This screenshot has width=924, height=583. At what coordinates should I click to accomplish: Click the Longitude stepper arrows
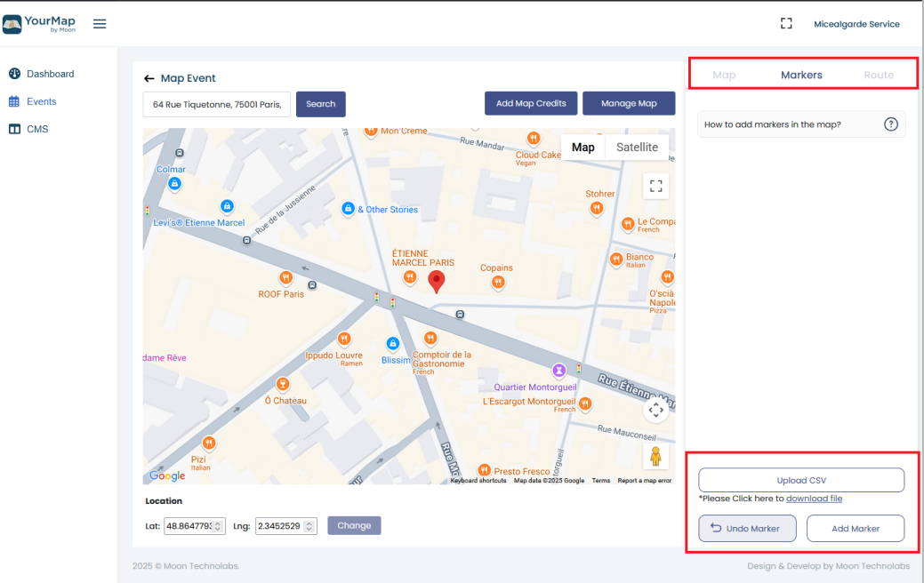pyautogui.click(x=310, y=526)
